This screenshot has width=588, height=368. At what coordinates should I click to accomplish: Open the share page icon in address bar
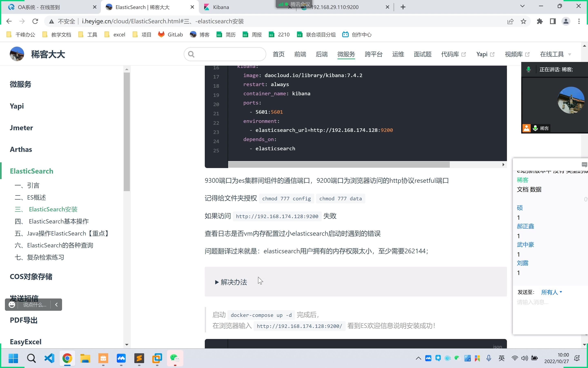click(510, 21)
